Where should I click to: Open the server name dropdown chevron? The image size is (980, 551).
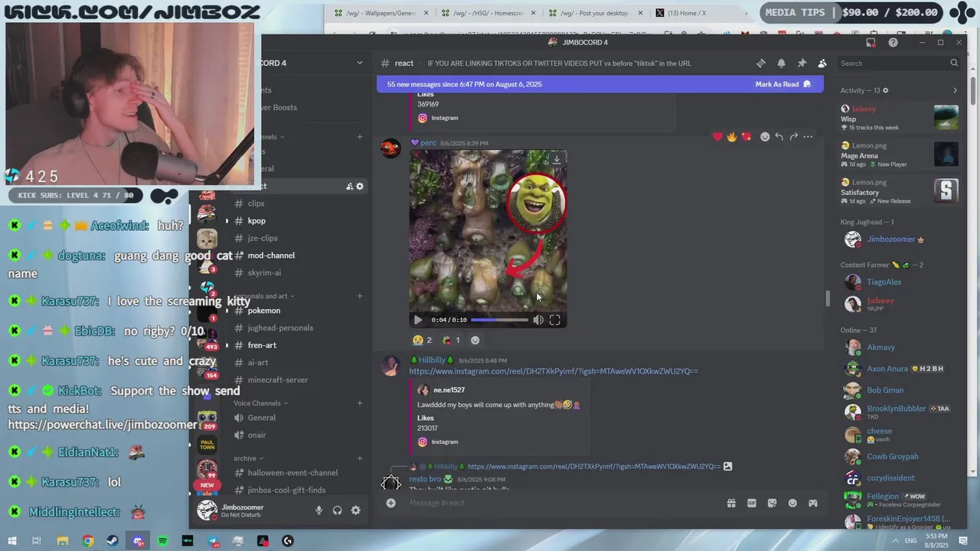[x=360, y=63]
